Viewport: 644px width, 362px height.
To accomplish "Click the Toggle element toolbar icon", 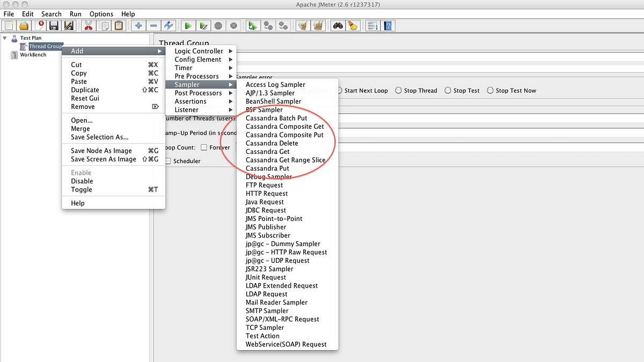I will pyautogui.click(x=169, y=25).
